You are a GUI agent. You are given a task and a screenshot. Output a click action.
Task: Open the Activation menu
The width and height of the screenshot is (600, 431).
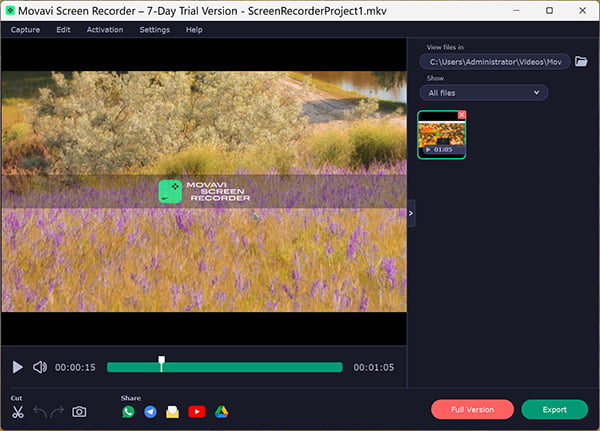105,29
